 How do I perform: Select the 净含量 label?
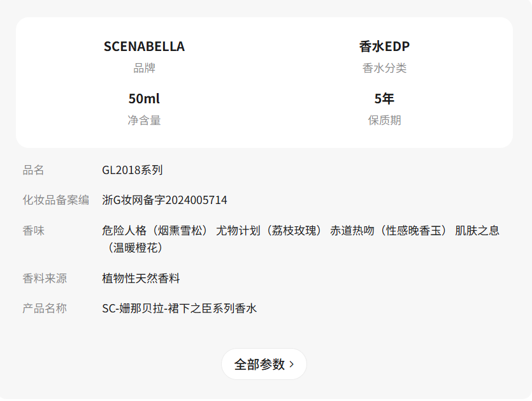pos(144,120)
